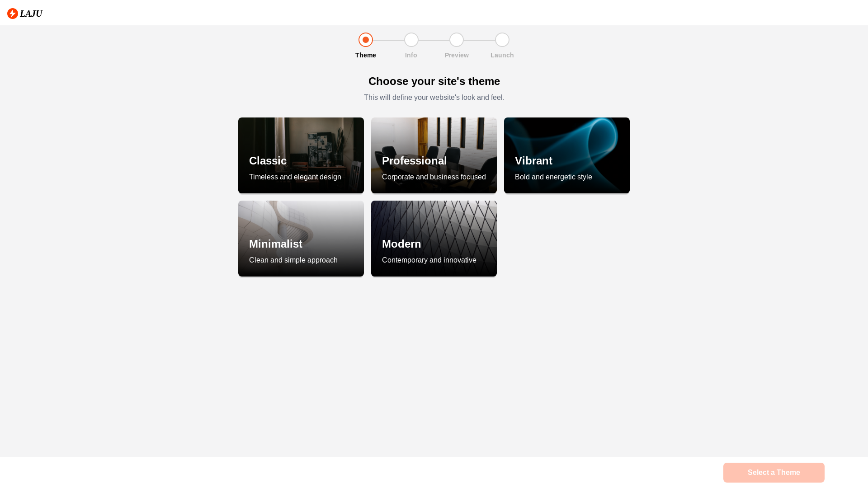This screenshot has width=868, height=488.
Task: Jump to the Preview step circle
Action: (457, 40)
